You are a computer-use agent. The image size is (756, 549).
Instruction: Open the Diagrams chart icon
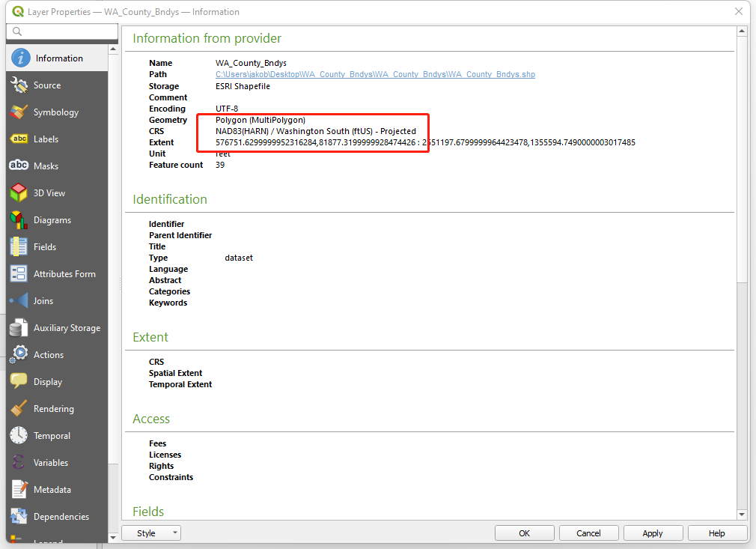(19, 220)
